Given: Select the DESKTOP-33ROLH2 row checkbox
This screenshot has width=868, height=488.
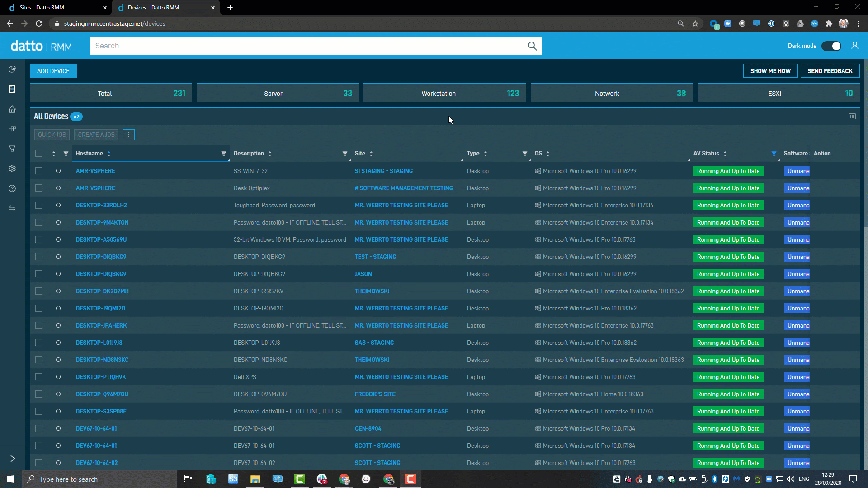Looking at the screenshot, I should click(x=39, y=205).
